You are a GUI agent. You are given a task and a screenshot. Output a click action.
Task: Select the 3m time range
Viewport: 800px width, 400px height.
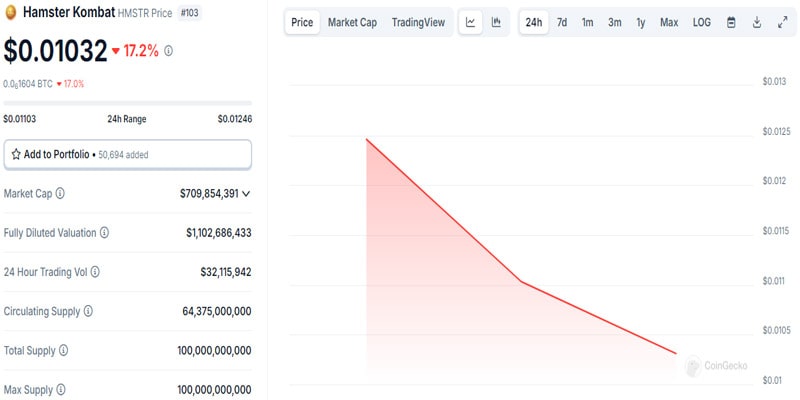coord(615,22)
